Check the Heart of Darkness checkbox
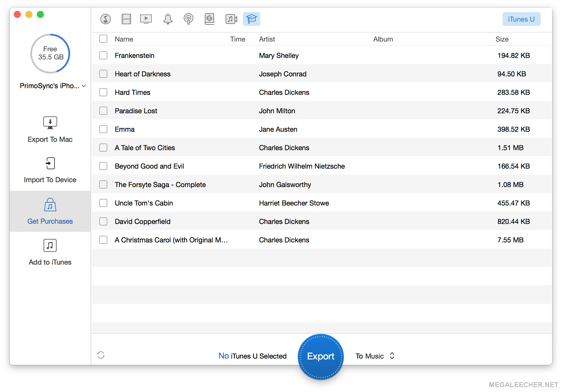The height and width of the screenshot is (392, 562). coord(103,74)
